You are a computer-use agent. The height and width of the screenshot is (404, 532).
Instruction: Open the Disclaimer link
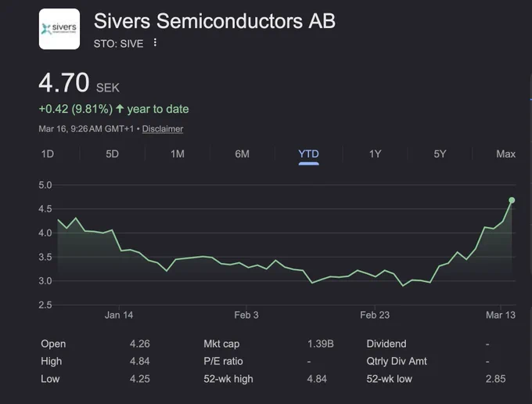[x=163, y=129]
